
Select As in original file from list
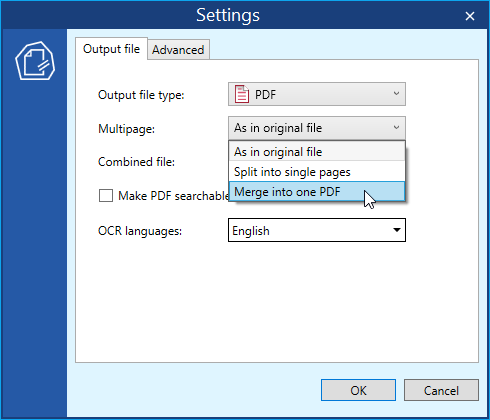pyautogui.click(x=317, y=152)
